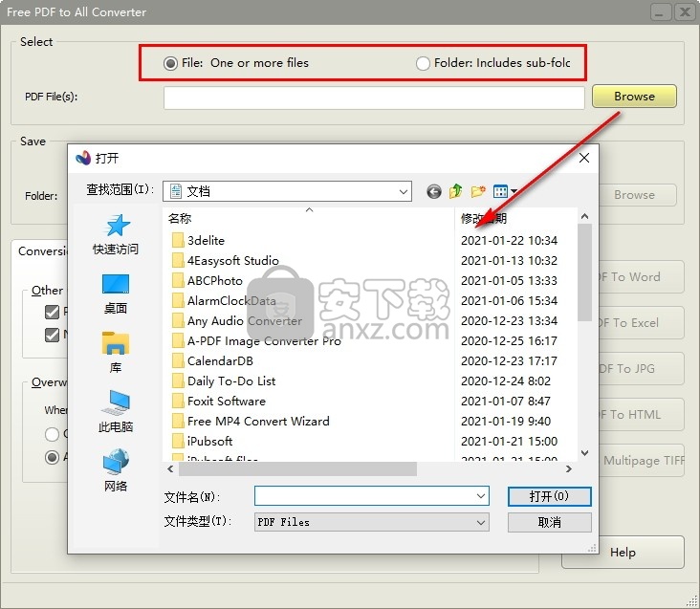Click the PDF File(s) path input field

374,98
